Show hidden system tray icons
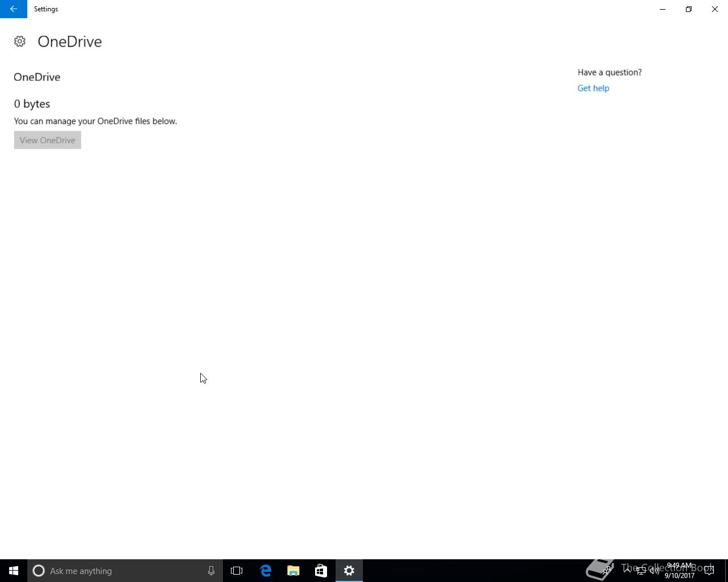 point(627,570)
